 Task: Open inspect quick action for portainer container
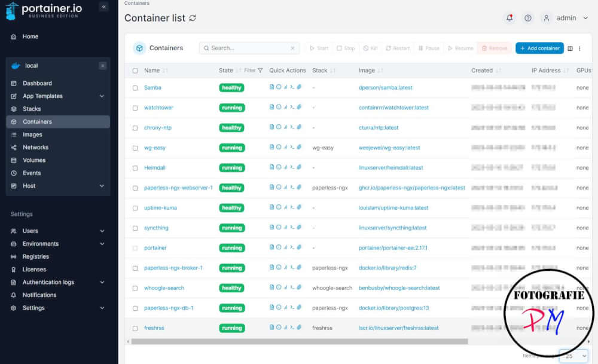tap(279, 247)
